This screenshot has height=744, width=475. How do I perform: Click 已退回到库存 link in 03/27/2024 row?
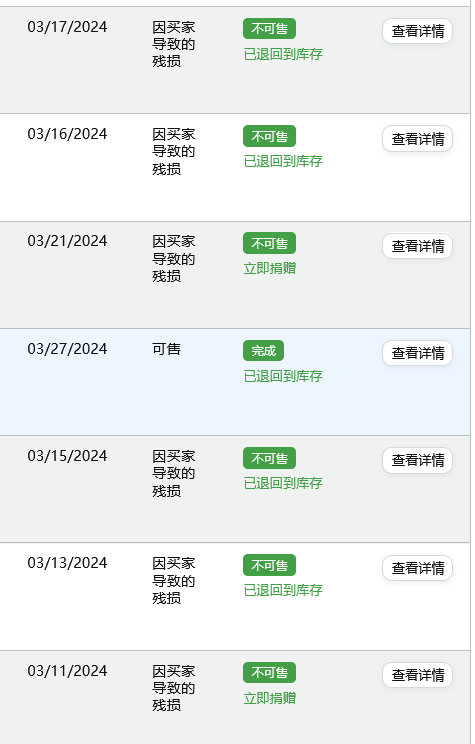pos(283,376)
